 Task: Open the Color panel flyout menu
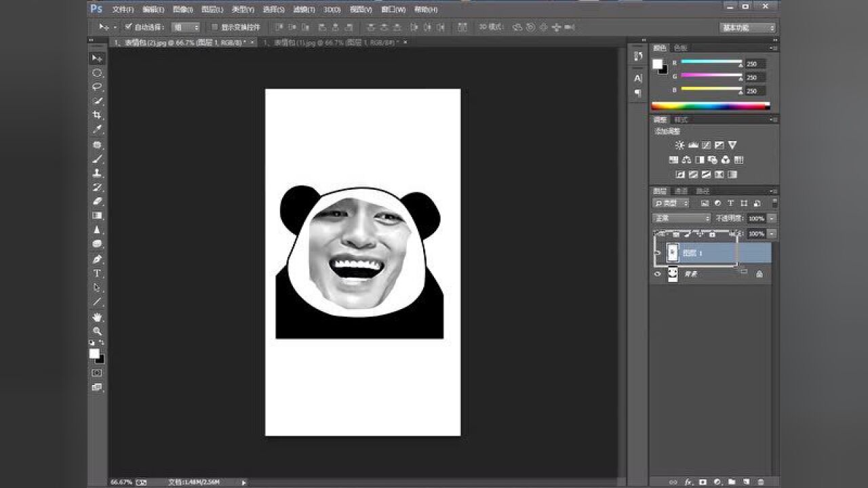click(x=774, y=48)
